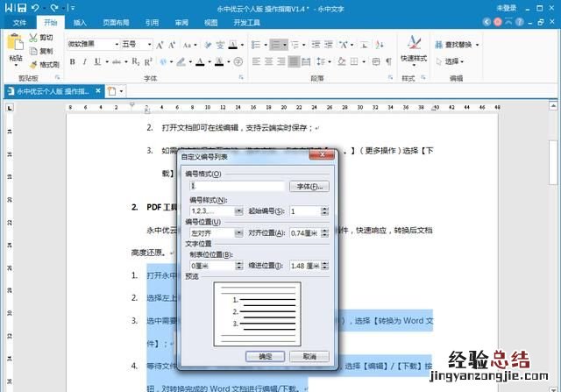Click the font color A swatch

point(200,61)
